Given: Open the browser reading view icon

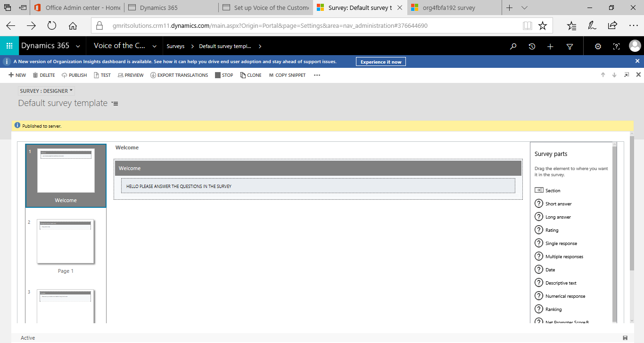Looking at the screenshot, I should [x=527, y=26].
